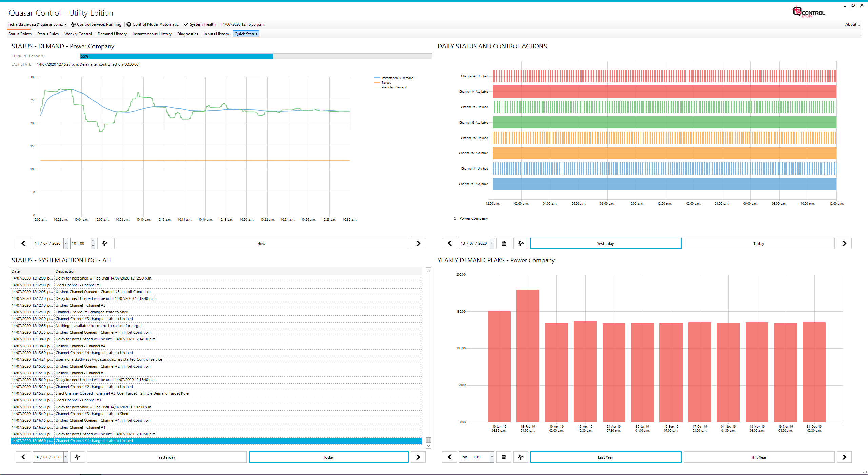Click the Last Year button
This screenshot has width=868, height=475.
coord(606,457)
